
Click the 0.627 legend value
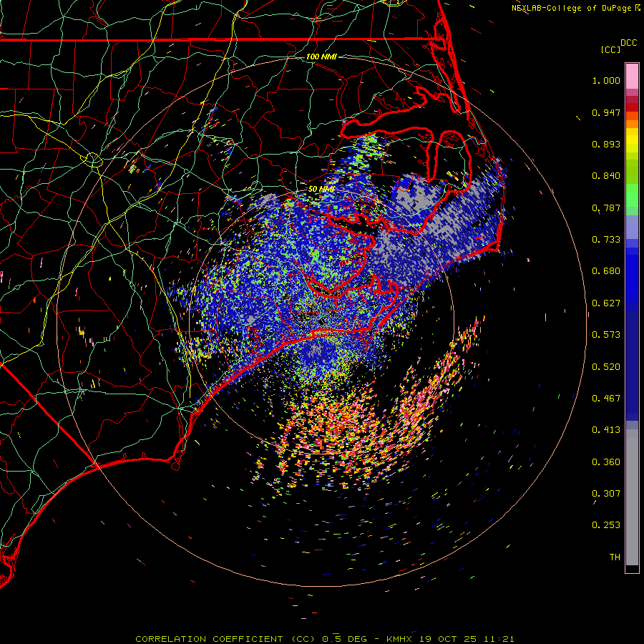[606, 303]
